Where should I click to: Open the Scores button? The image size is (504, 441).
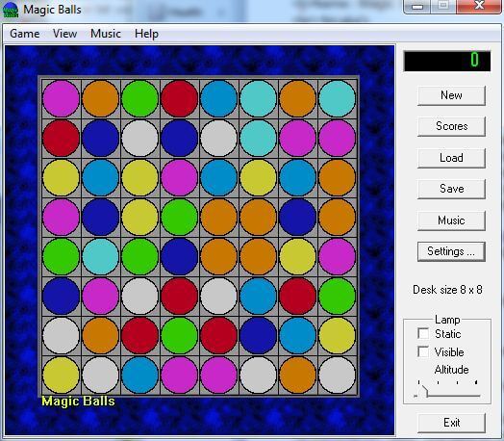pyautogui.click(x=451, y=126)
